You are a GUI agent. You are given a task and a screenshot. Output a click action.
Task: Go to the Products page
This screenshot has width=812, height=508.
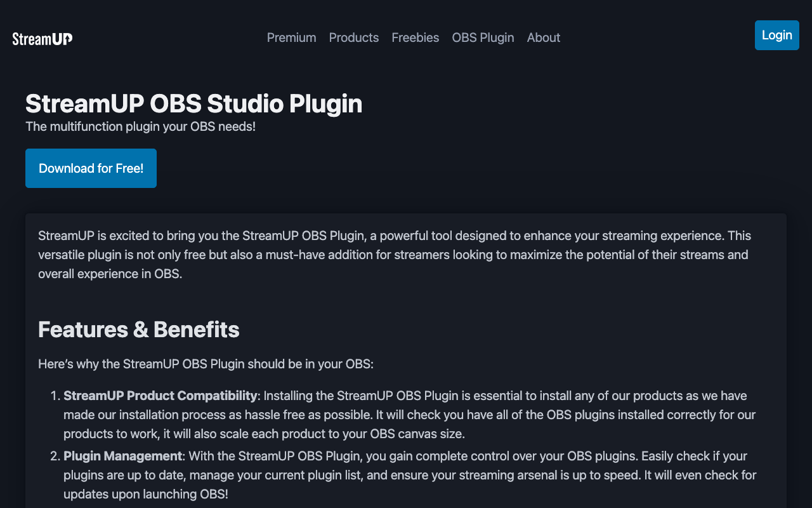coord(354,37)
